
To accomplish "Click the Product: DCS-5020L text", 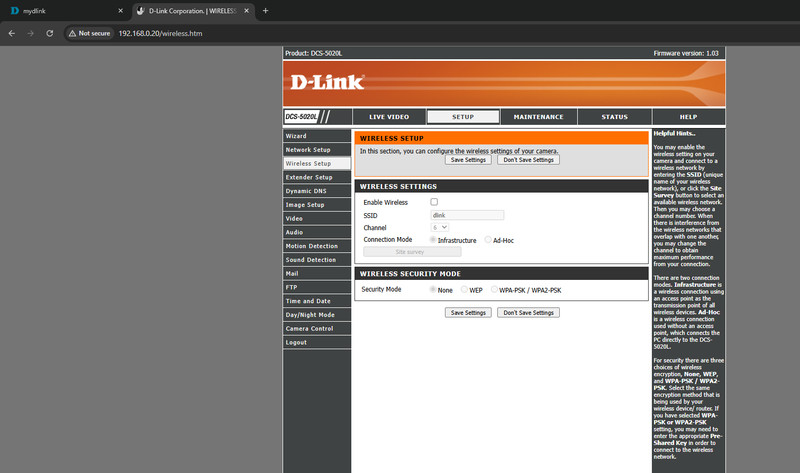I will pos(313,53).
